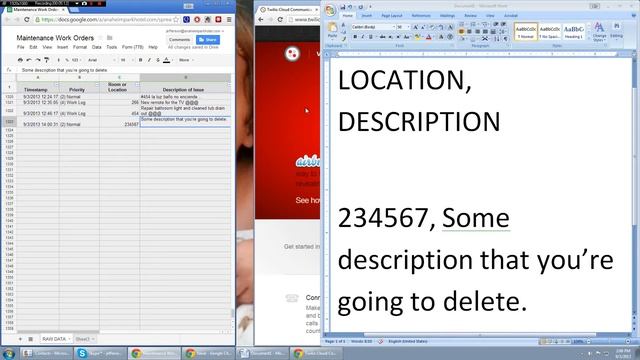This screenshot has width=640, height=360.
Task: Toggle show paragraph marks in Word
Action: click(505, 38)
